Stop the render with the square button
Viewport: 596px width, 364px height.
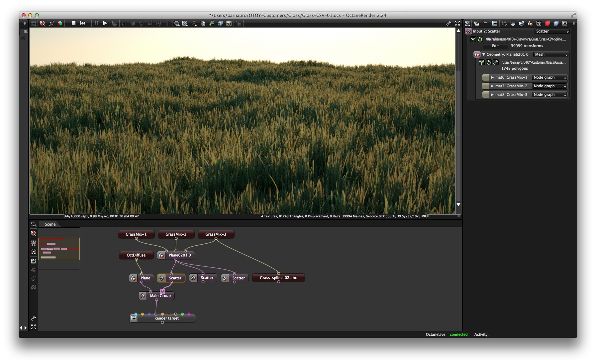(74, 23)
